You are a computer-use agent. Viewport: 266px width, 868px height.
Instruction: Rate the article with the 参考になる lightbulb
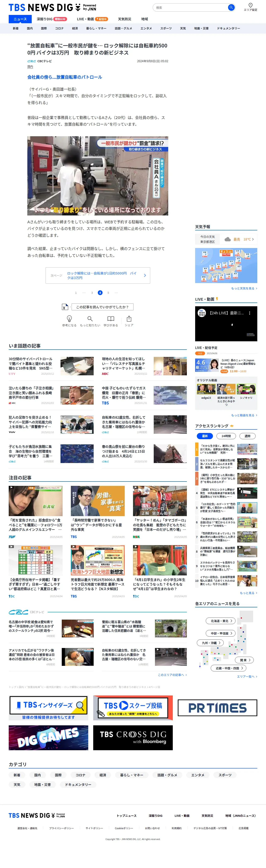(x=69, y=321)
